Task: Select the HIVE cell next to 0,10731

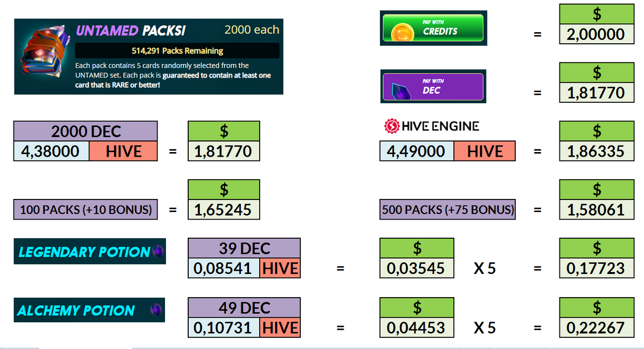Action: click(280, 327)
